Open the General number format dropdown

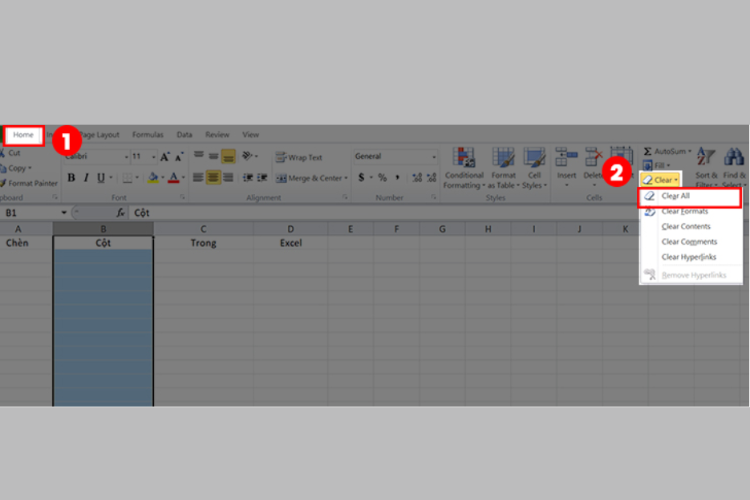(434, 156)
